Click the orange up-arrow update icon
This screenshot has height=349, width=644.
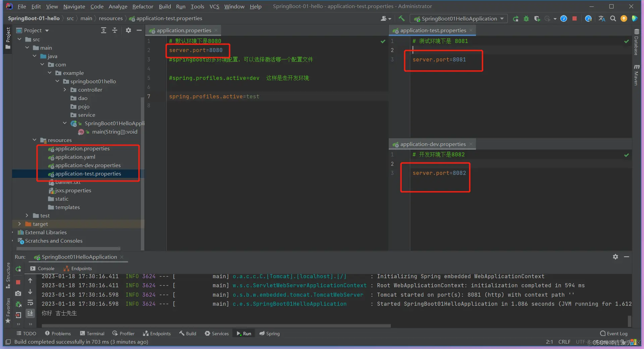pyautogui.click(x=624, y=19)
